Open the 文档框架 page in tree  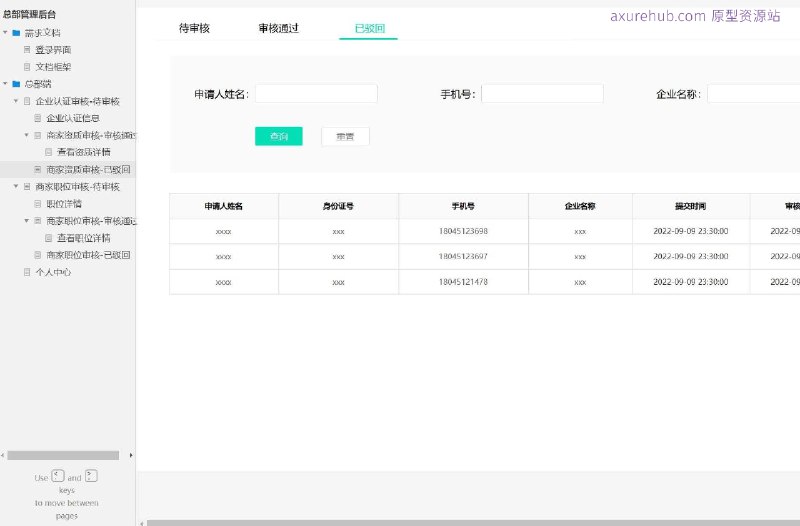[x=53, y=67]
